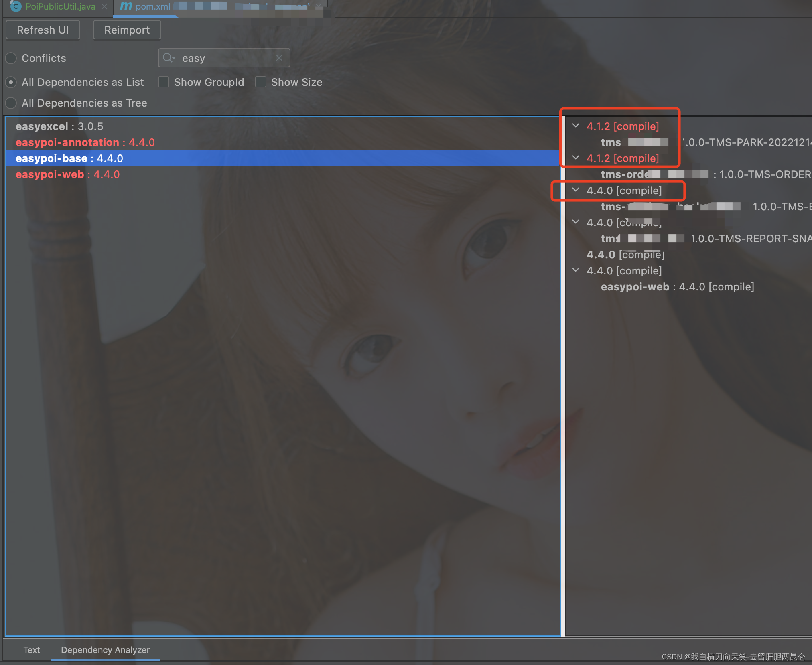812x665 pixels.
Task: Open search options via magnifier icon
Action: pos(169,58)
